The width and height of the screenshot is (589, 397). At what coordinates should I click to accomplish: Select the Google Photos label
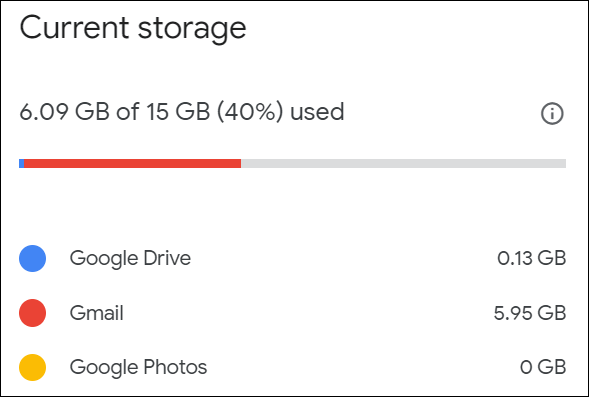(x=138, y=368)
